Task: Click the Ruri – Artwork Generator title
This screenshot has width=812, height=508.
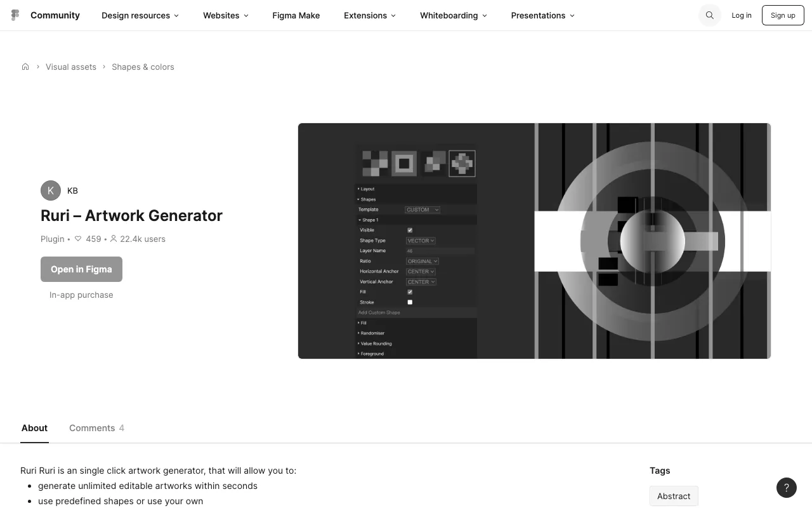Action: 131,215
